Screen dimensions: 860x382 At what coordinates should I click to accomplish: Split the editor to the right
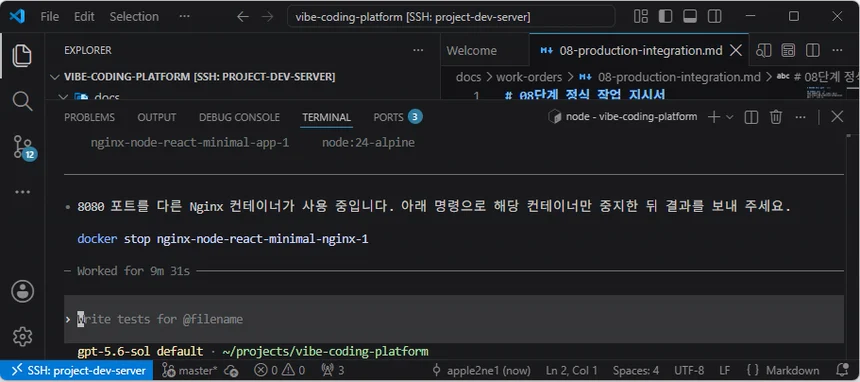812,50
